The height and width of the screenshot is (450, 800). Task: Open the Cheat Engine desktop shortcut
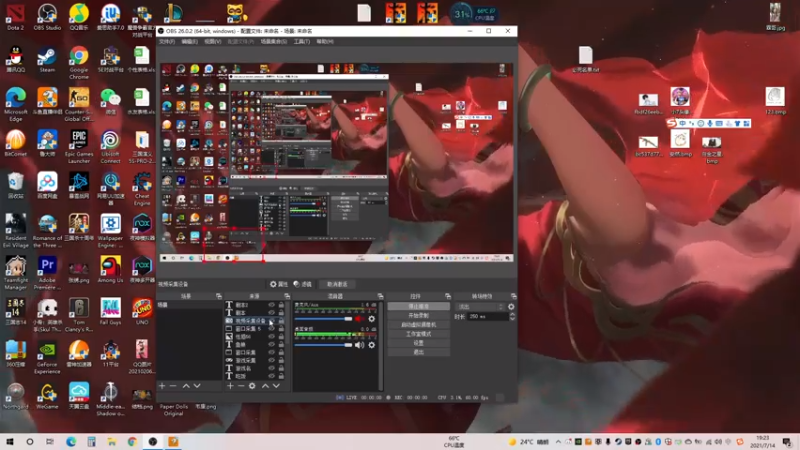(142, 189)
